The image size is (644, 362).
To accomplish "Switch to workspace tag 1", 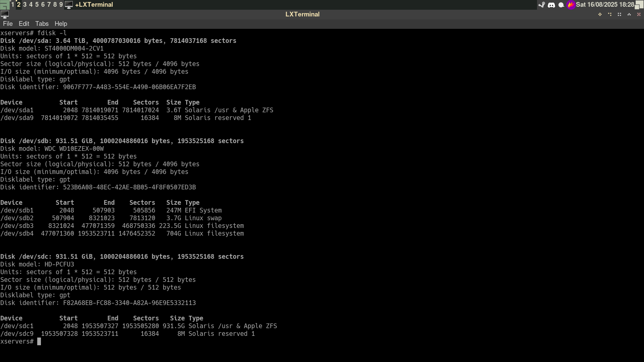I will point(13,5).
